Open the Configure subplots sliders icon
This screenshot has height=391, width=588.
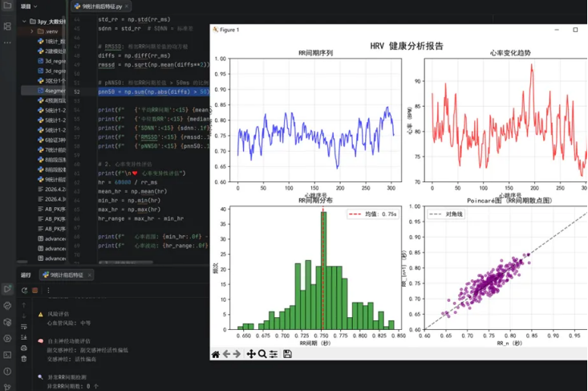tap(274, 354)
